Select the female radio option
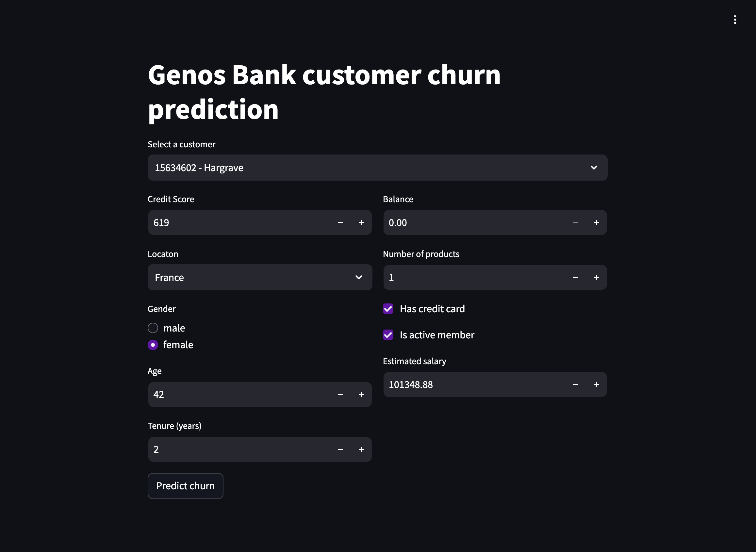 click(x=153, y=345)
